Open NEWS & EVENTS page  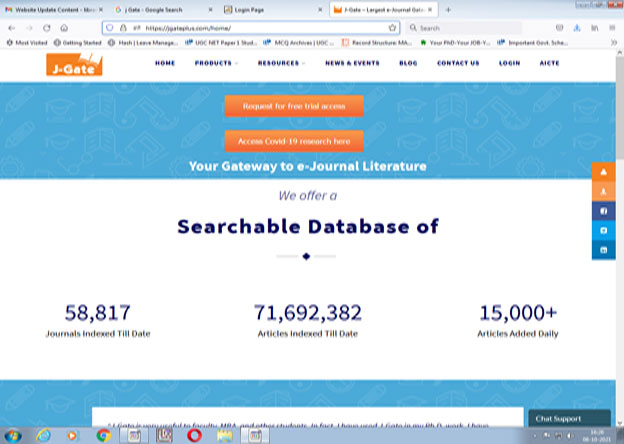352,63
